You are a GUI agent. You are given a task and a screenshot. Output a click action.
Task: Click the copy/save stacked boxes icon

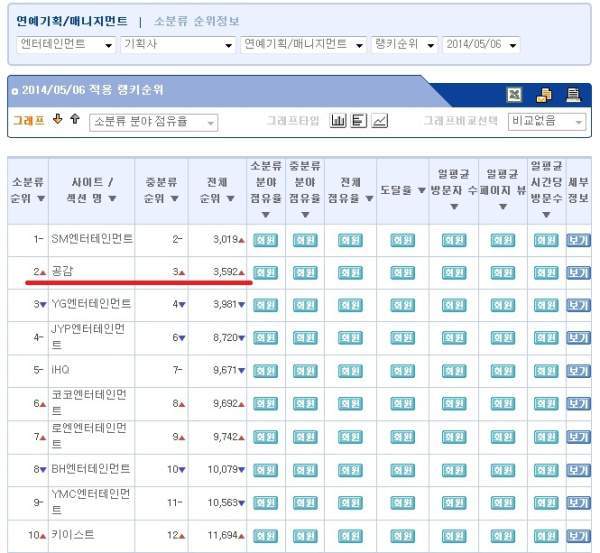pyautogui.click(x=544, y=95)
